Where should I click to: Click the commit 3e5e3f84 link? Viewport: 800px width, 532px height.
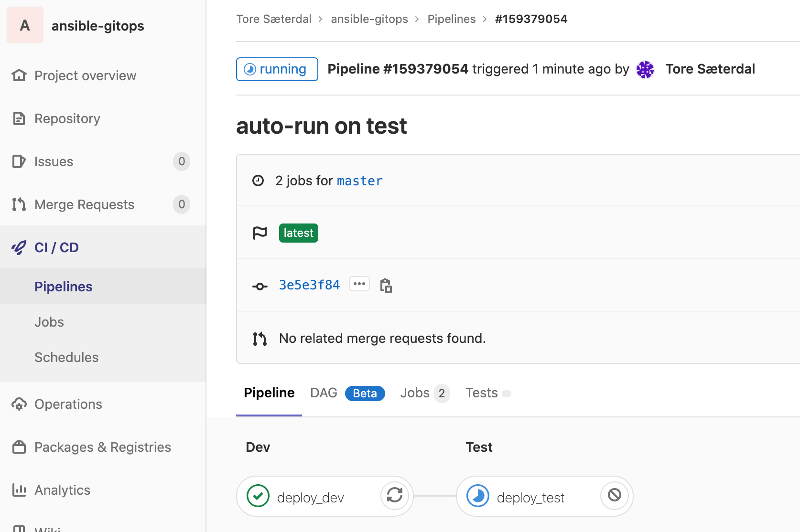tap(309, 284)
